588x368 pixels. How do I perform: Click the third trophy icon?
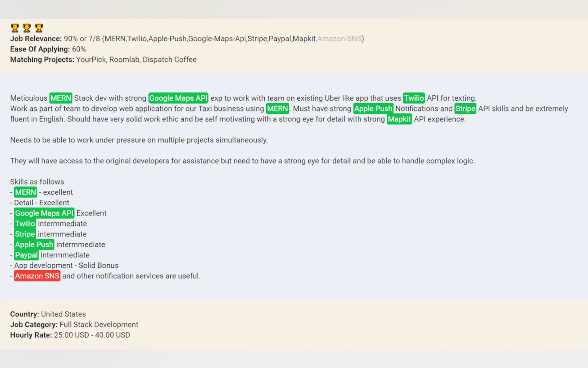[39, 28]
